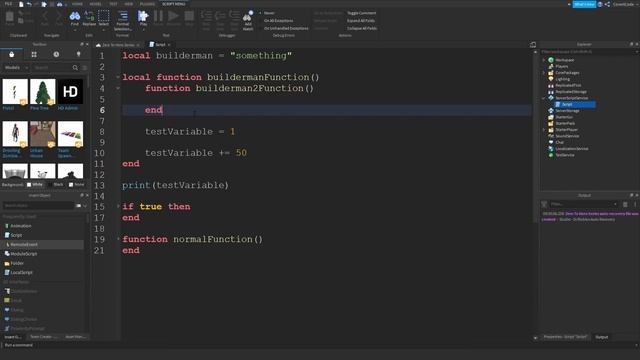The width and height of the screenshot is (640, 360).
Task: Collapse the builderman2Function fold arrow on line 4
Action: pos(118,88)
